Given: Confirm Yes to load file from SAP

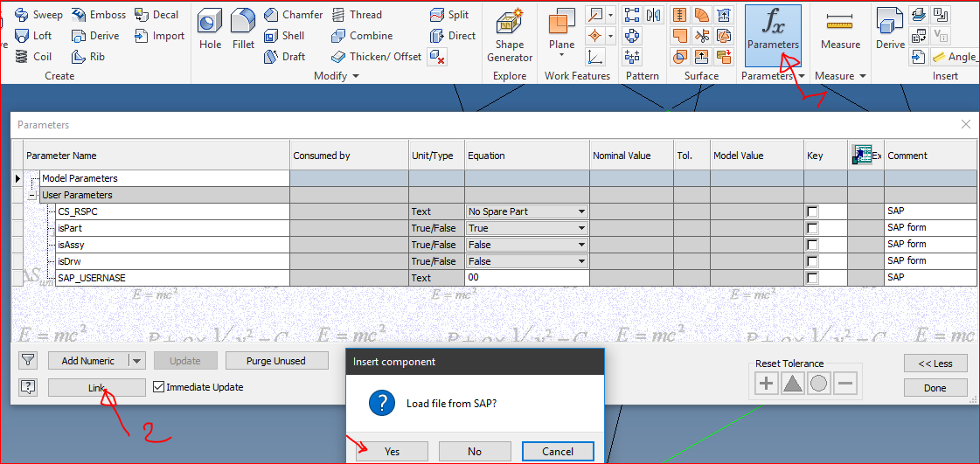Looking at the screenshot, I should click(392, 451).
